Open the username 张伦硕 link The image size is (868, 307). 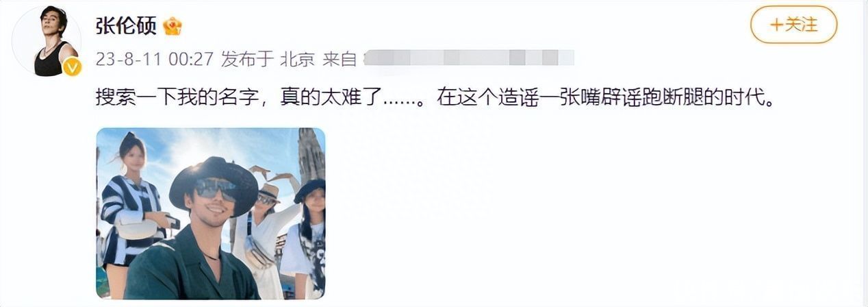click(126, 27)
